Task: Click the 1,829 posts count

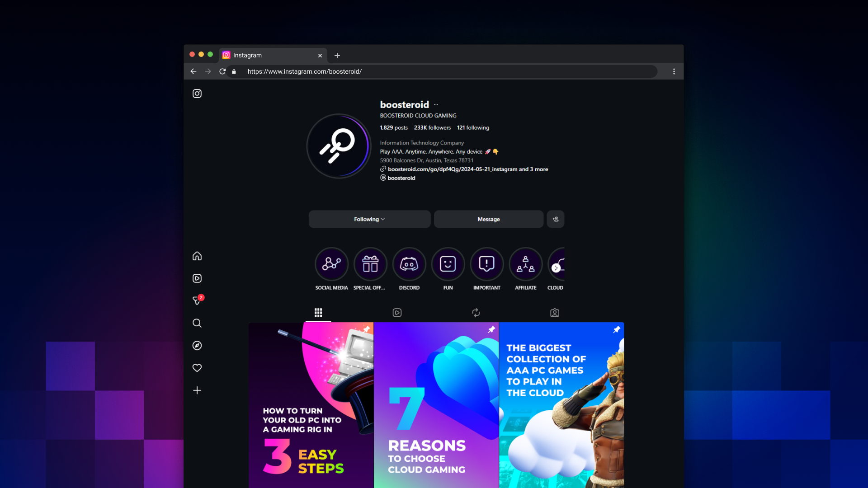Action: pyautogui.click(x=394, y=128)
